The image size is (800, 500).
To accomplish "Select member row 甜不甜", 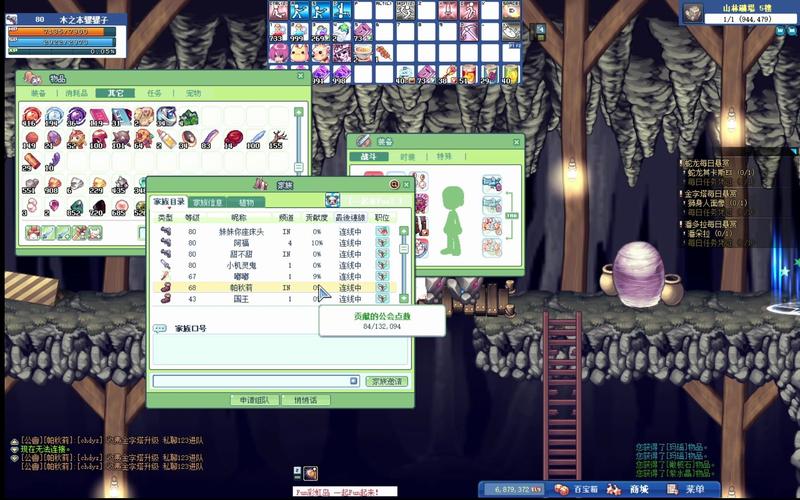I will [x=274, y=254].
